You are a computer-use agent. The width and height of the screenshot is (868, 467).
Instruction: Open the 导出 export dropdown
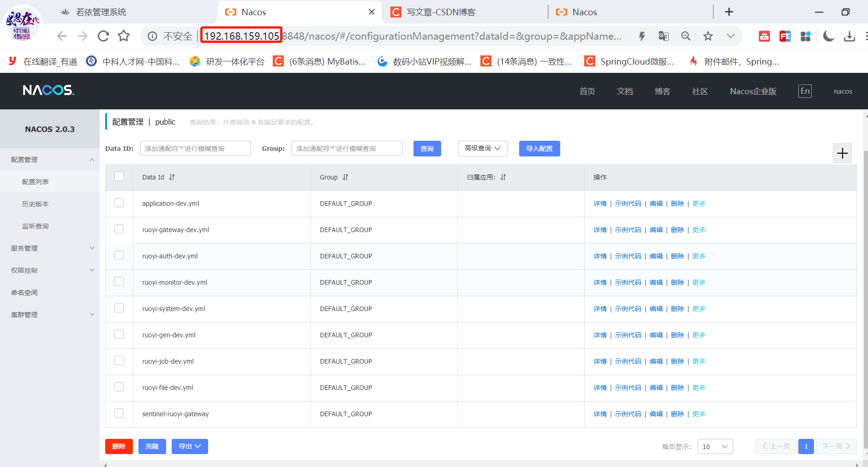190,446
